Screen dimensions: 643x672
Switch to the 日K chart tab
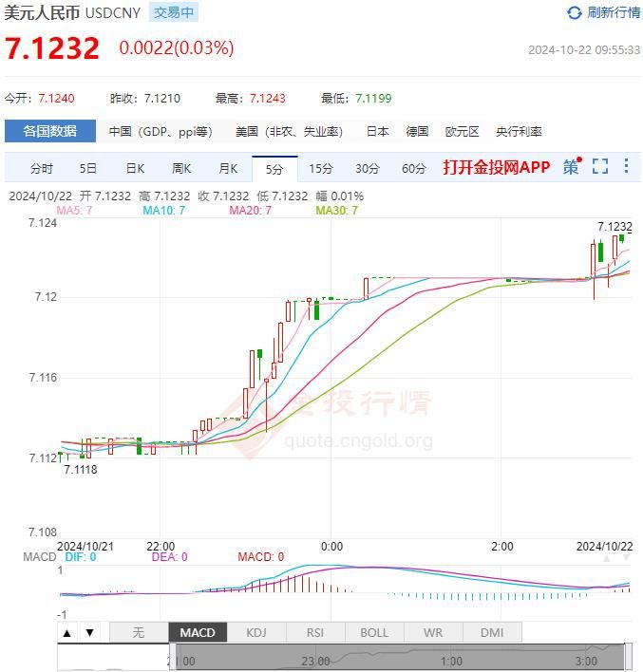[135, 168]
